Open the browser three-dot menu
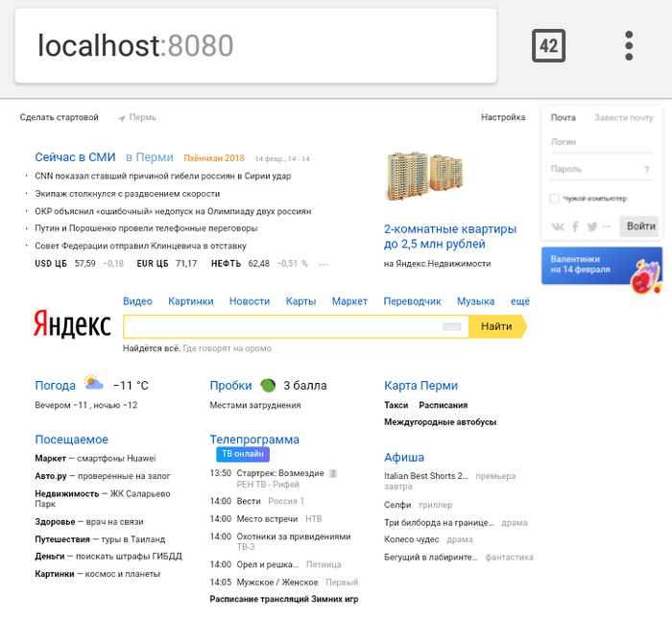Viewport: 672px width, 643px height. (x=629, y=46)
